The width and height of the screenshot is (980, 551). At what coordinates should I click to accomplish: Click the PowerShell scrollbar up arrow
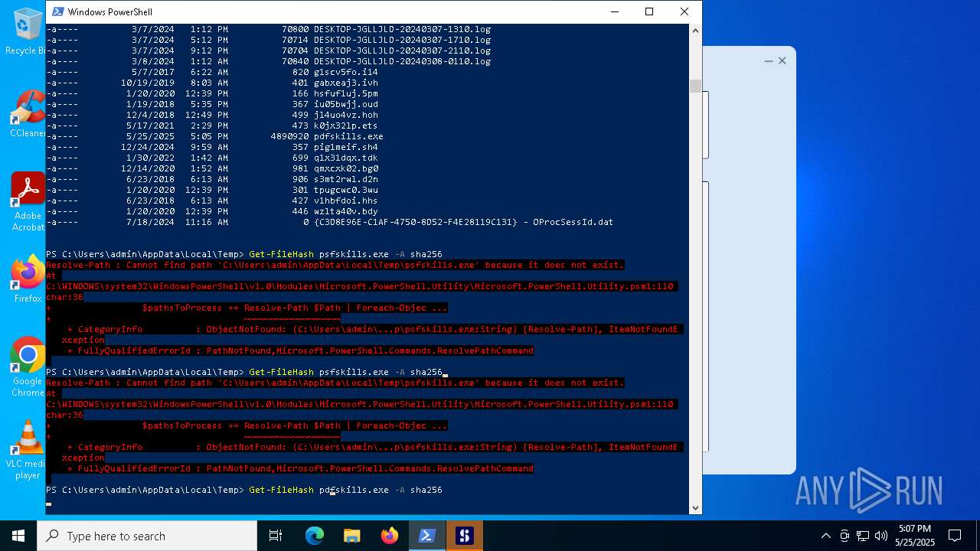coord(695,31)
